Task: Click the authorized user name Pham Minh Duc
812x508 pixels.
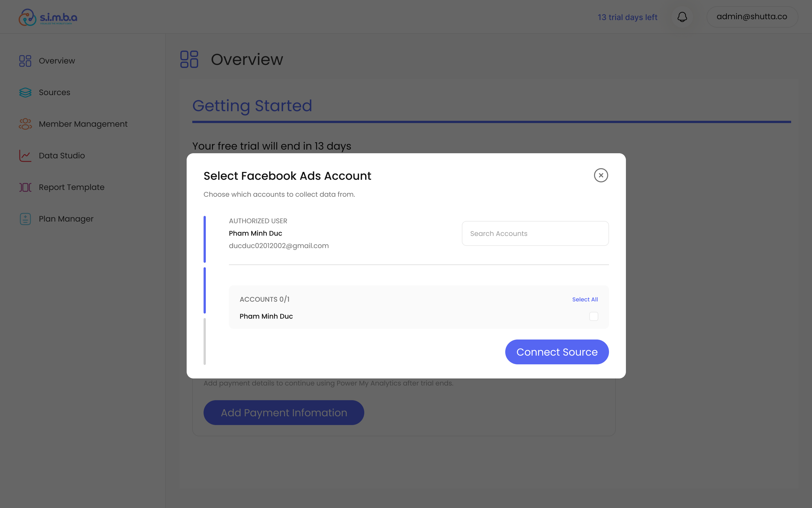Action: click(255, 233)
